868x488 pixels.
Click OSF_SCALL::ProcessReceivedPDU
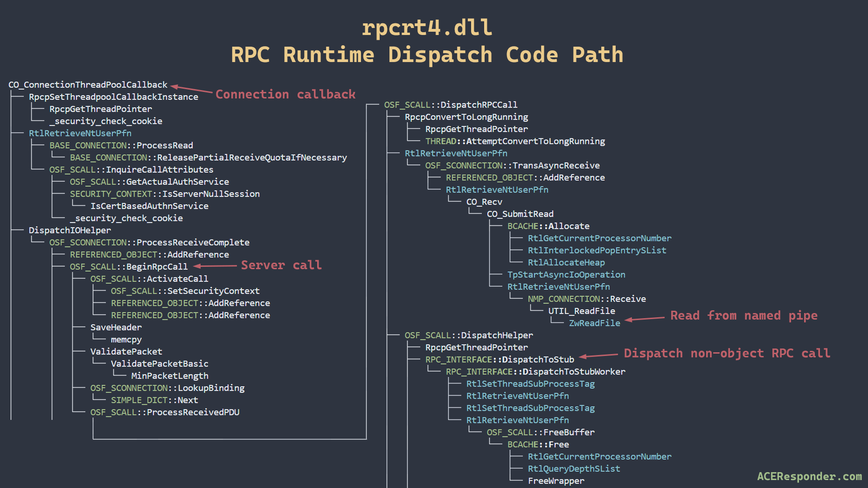[165, 412]
